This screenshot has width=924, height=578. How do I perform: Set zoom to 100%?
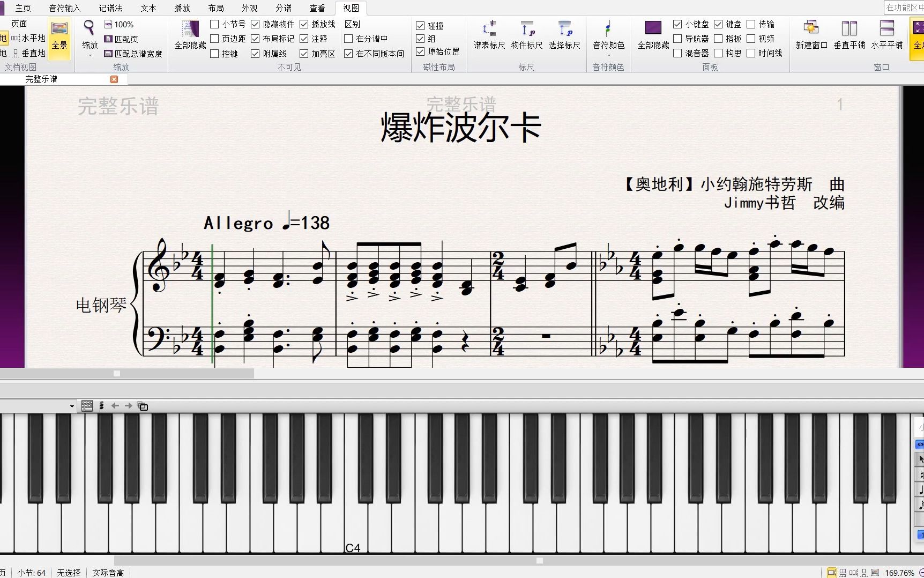point(119,24)
